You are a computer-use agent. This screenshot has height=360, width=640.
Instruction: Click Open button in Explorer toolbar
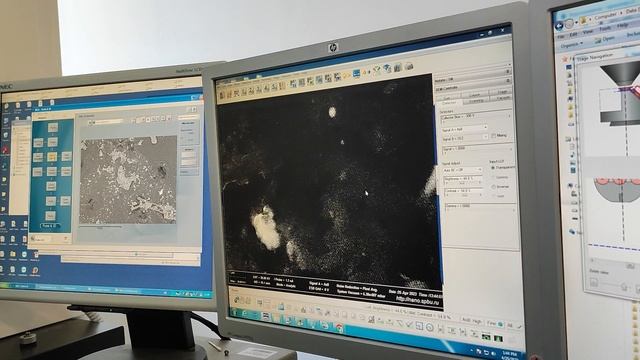click(605, 39)
